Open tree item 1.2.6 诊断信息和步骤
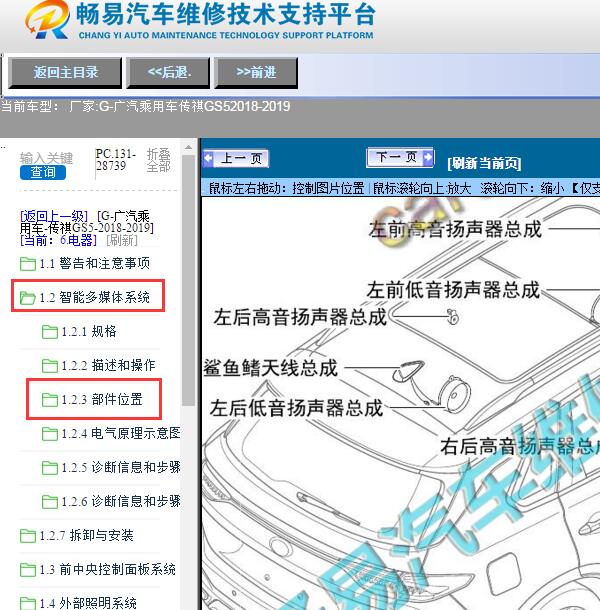 (x=121, y=501)
